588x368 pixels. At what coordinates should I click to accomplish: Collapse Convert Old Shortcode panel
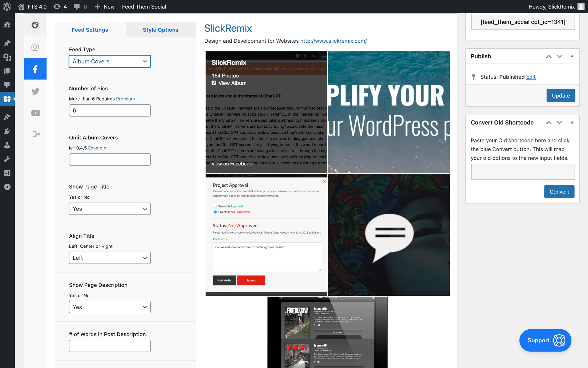click(572, 122)
